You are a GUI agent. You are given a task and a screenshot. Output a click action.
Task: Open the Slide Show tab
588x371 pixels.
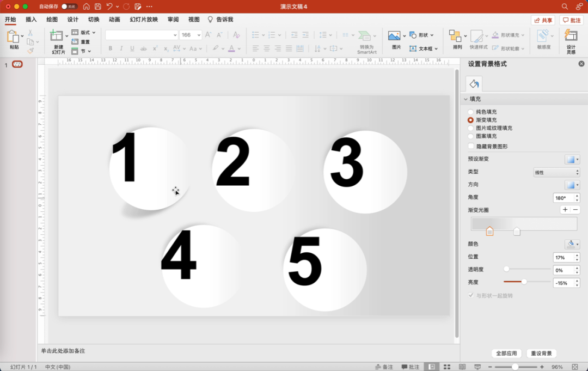click(144, 20)
